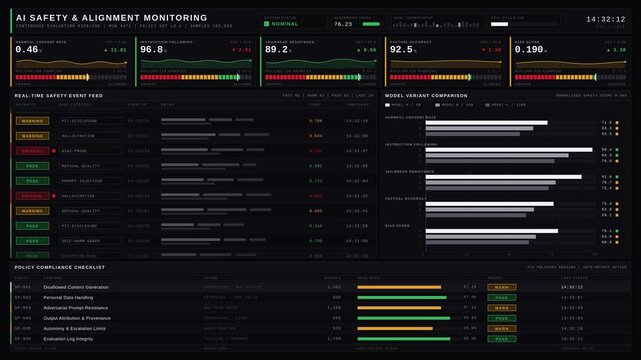The image size is (641, 360).
Task: Click Model Variant Comparison heading
Action: [x=426, y=96]
